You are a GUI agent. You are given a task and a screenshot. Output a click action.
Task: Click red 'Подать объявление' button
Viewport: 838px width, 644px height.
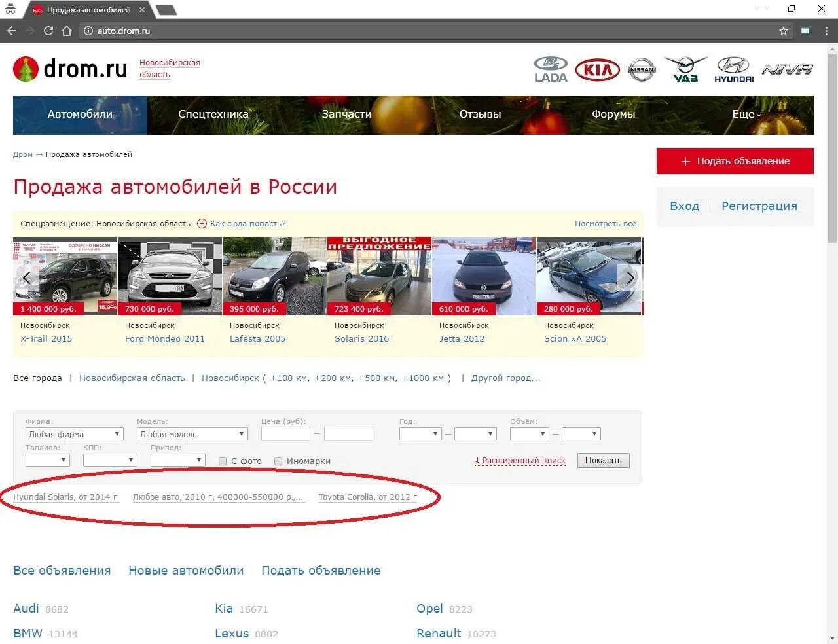click(x=735, y=161)
